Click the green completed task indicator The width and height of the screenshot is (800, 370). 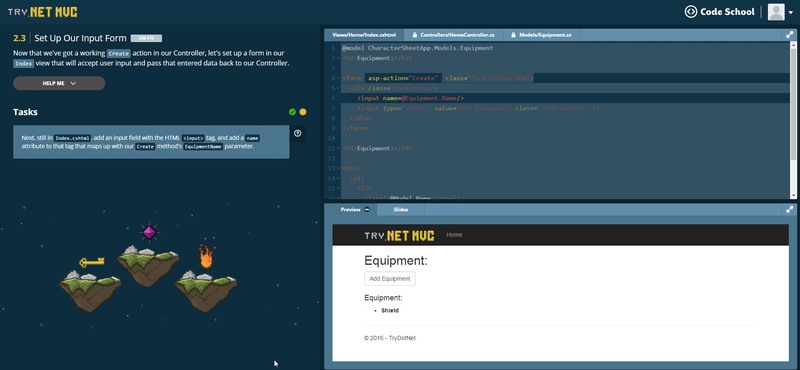(292, 112)
